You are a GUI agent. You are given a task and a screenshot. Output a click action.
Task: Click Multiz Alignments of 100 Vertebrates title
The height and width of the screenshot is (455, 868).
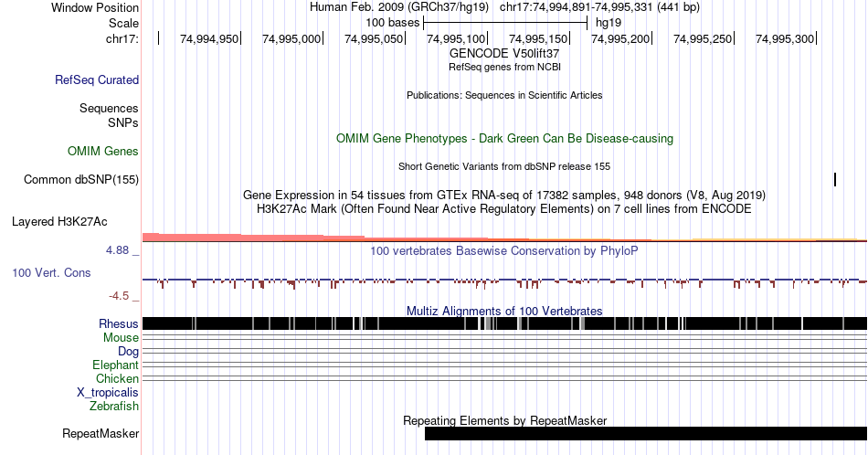(x=504, y=311)
